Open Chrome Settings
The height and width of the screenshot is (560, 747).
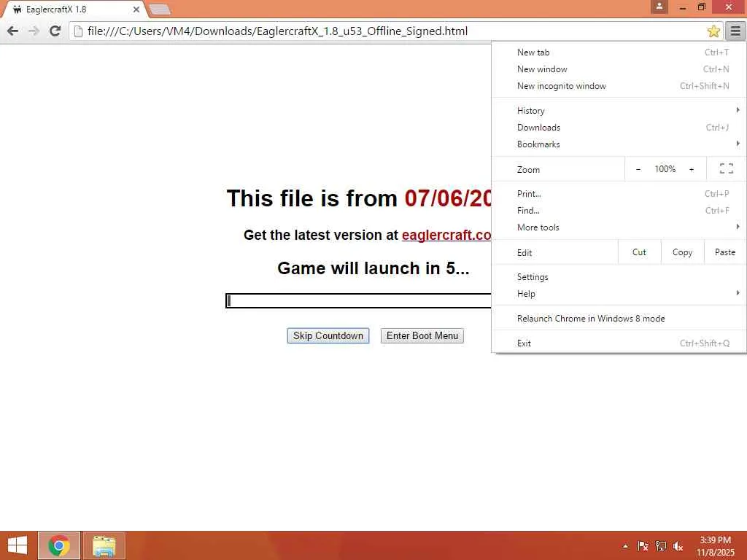(x=619, y=276)
